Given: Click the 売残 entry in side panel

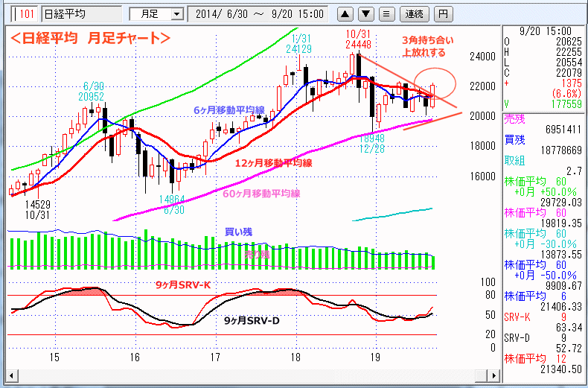Looking at the screenshot, I should [x=514, y=118].
